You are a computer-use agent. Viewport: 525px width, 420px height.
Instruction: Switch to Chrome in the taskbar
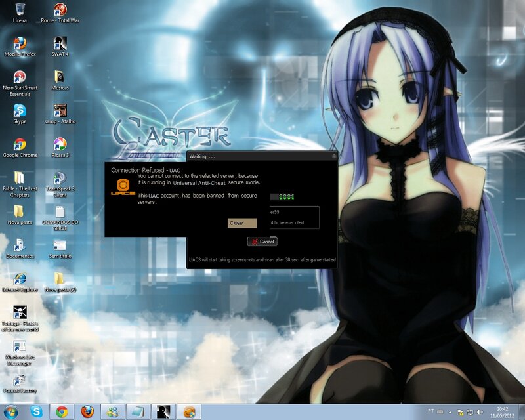(62, 411)
